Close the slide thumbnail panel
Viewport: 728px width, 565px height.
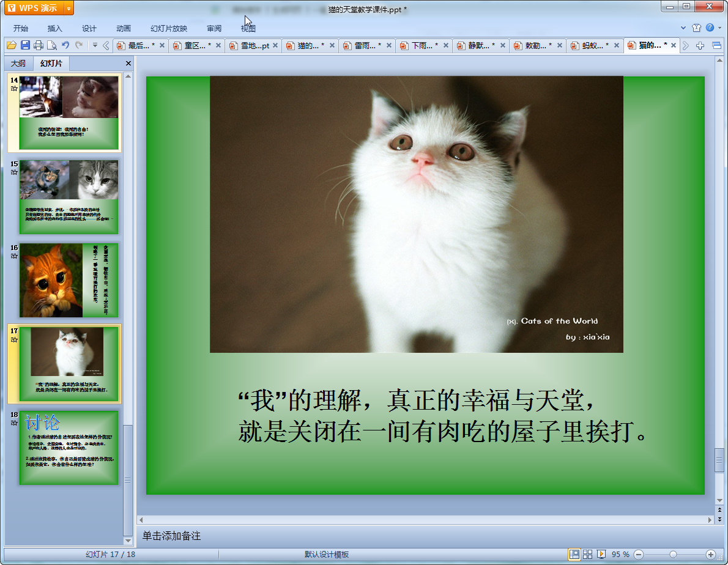coord(128,63)
